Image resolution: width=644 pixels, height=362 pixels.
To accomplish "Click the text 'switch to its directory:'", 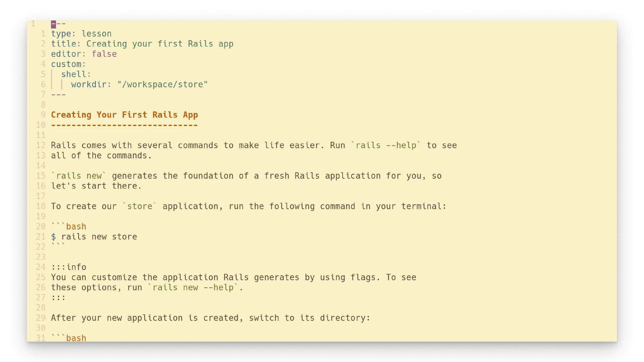I will 309,318.
